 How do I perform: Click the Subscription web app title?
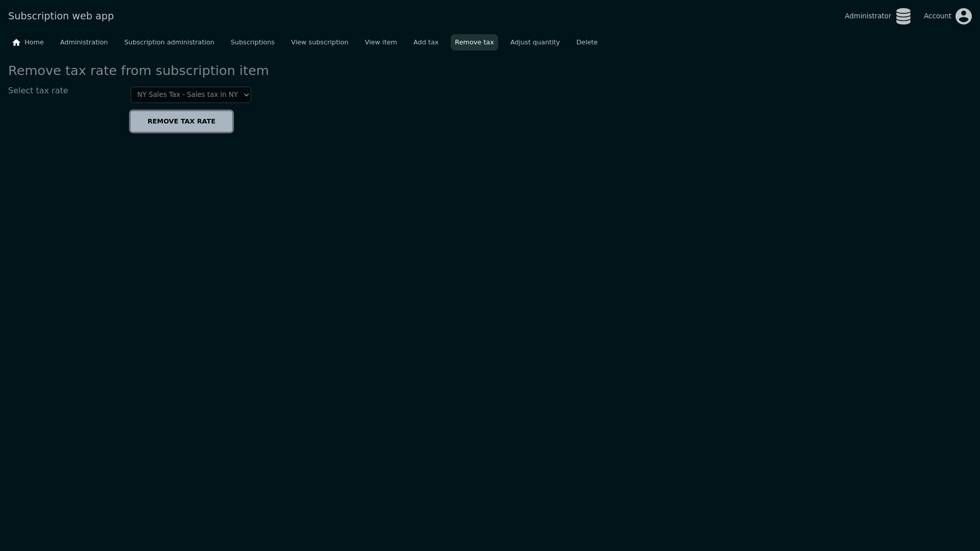pos(61,16)
